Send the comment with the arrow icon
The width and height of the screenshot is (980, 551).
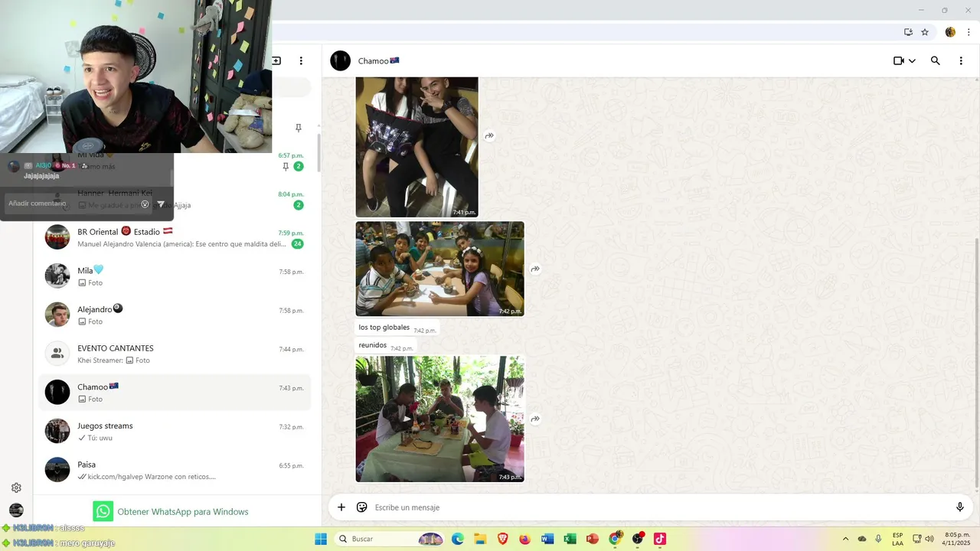tap(161, 204)
